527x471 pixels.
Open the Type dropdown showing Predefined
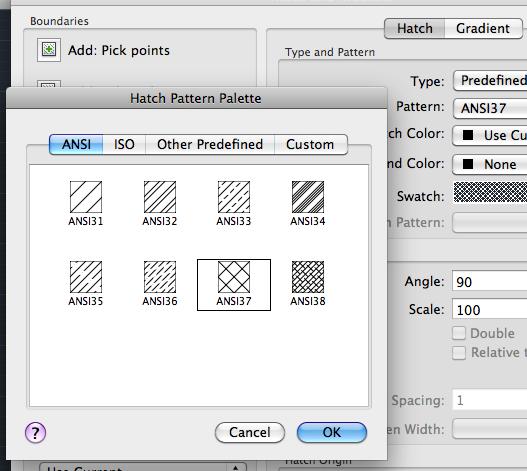490,81
